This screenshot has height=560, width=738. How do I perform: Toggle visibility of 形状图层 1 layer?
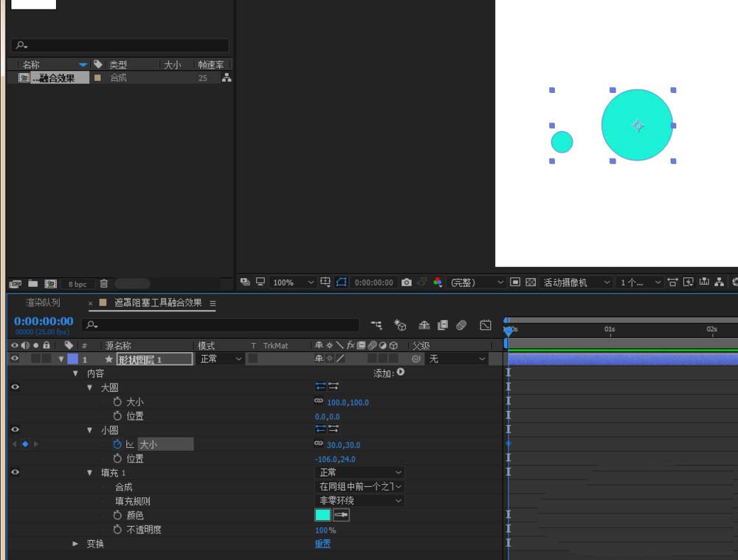[x=15, y=359]
